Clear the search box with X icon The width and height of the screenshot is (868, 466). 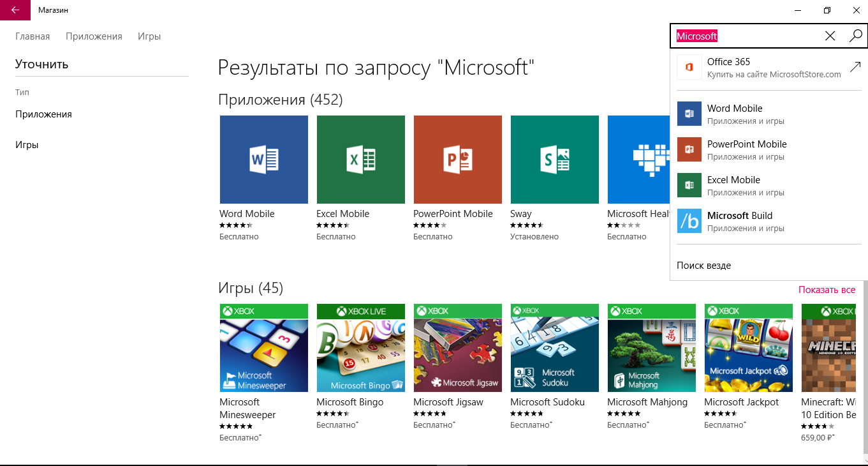tap(830, 36)
